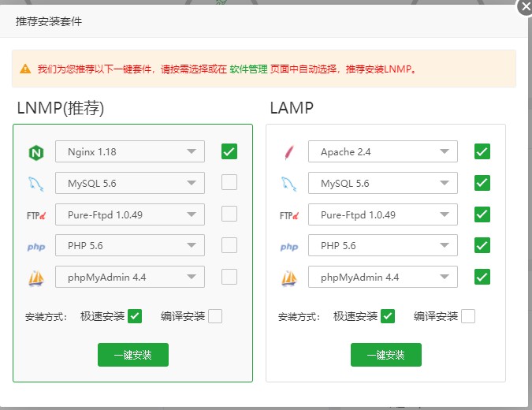Open PHP 5.6 dropdown in LAMP
This screenshot has height=410, width=532.
click(x=383, y=245)
